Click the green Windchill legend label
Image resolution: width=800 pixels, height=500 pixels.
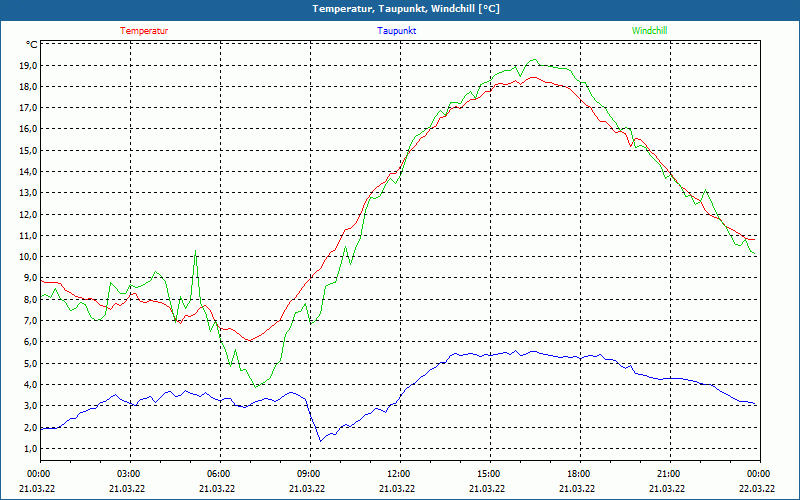pyautogui.click(x=649, y=31)
